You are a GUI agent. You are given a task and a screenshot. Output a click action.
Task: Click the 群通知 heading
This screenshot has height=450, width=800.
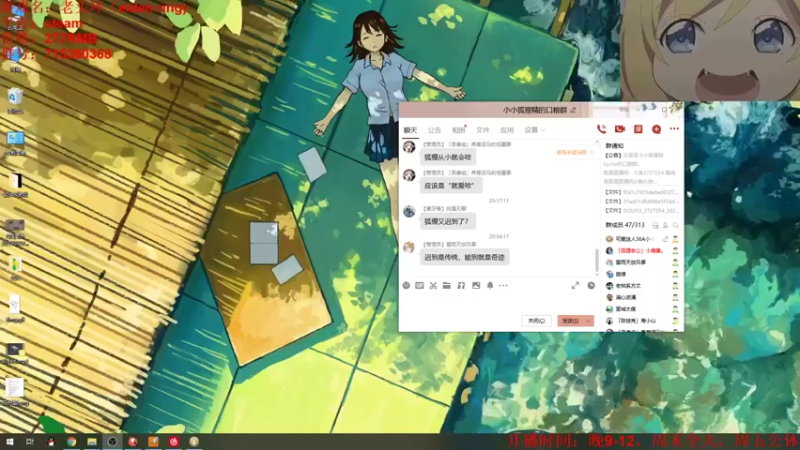(x=614, y=146)
